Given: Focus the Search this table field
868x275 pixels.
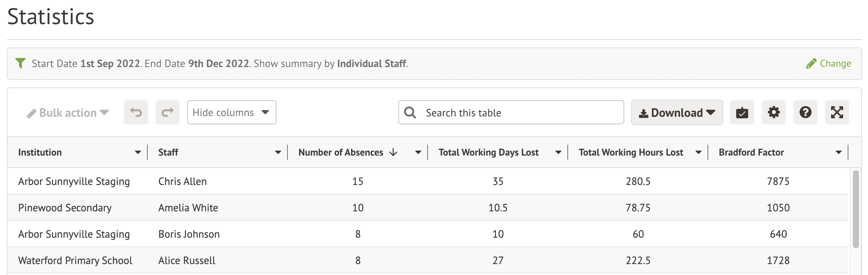Looking at the screenshot, I should point(520,113).
